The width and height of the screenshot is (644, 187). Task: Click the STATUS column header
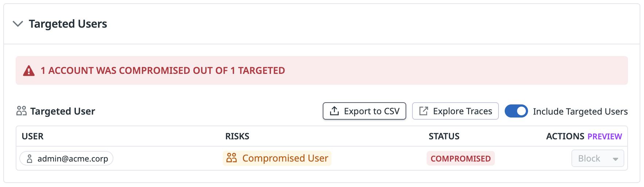tap(444, 136)
